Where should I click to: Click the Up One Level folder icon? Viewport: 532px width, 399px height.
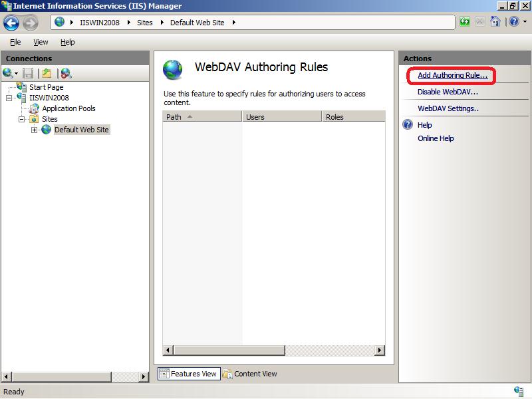pos(46,73)
